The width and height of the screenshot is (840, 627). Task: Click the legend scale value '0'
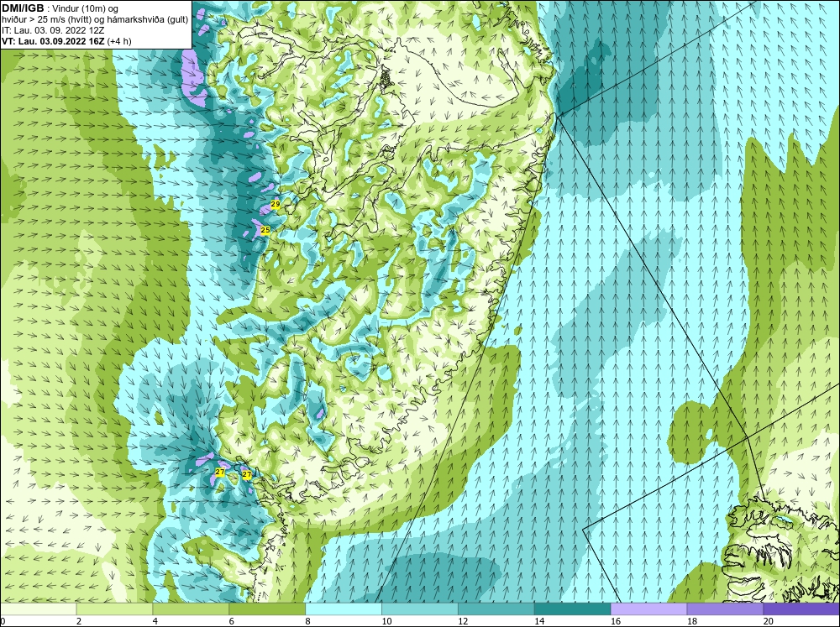coord(3,621)
